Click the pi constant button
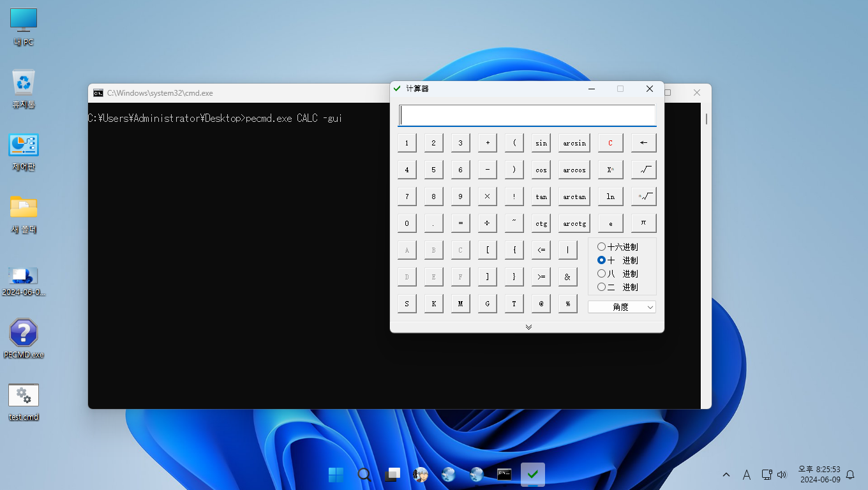Image resolution: width=868 pixels, height=490 pixels. click(x=643, y=223)
